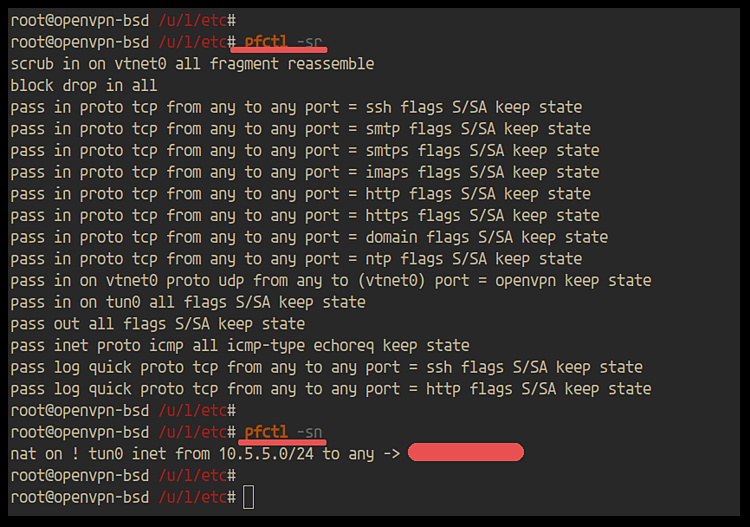Click the icmp echoreq rule line

tap(240, 346)
